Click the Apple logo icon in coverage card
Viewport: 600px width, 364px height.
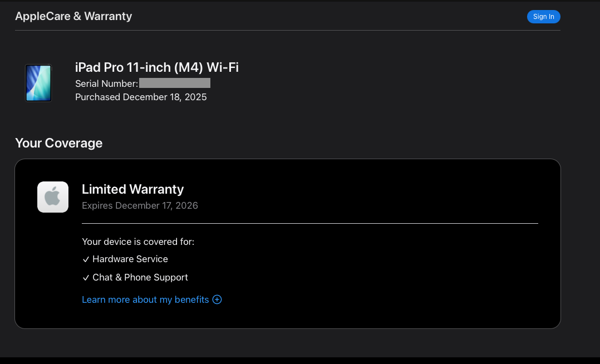[x=53, y=197]
